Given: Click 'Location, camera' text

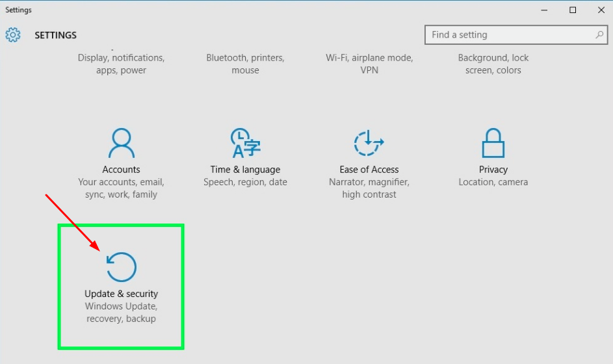Looking at the screenshot, I should 493,182.
